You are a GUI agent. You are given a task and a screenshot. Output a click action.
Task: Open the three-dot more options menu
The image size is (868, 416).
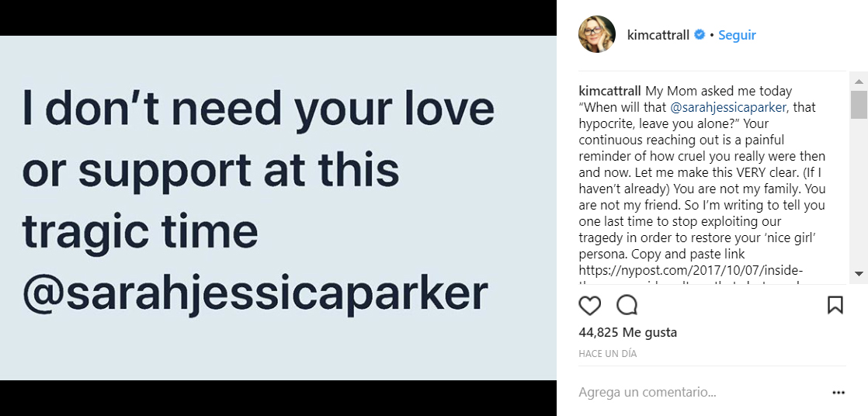(x=838, y=393)
